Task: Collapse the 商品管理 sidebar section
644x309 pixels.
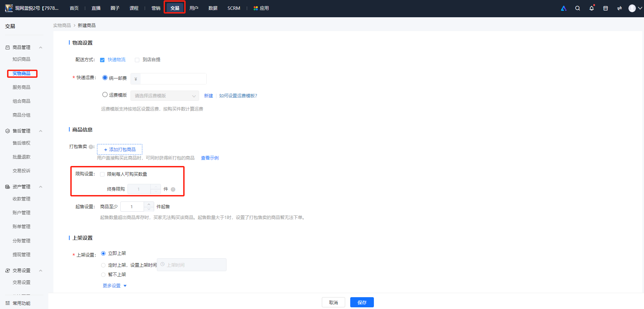Action: [x=41, y=47]
